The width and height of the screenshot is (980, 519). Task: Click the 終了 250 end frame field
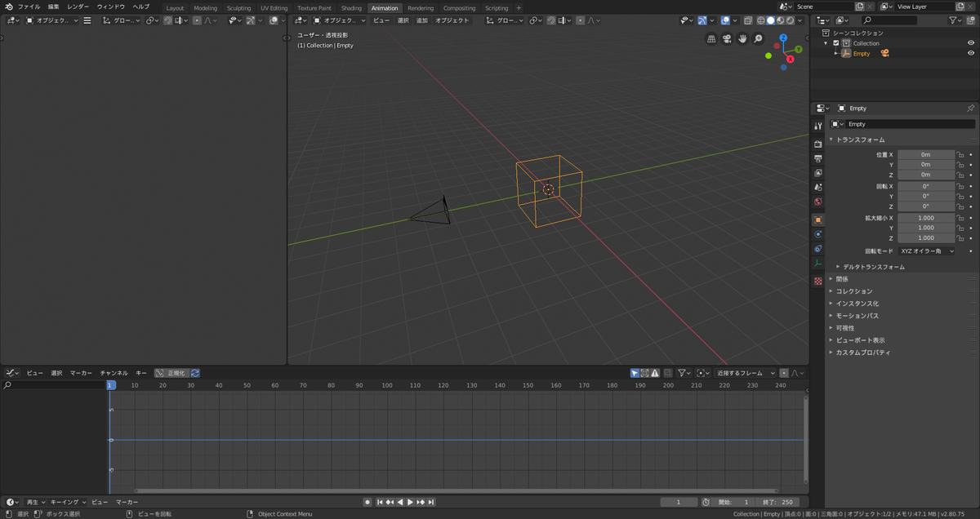point(777,502)
